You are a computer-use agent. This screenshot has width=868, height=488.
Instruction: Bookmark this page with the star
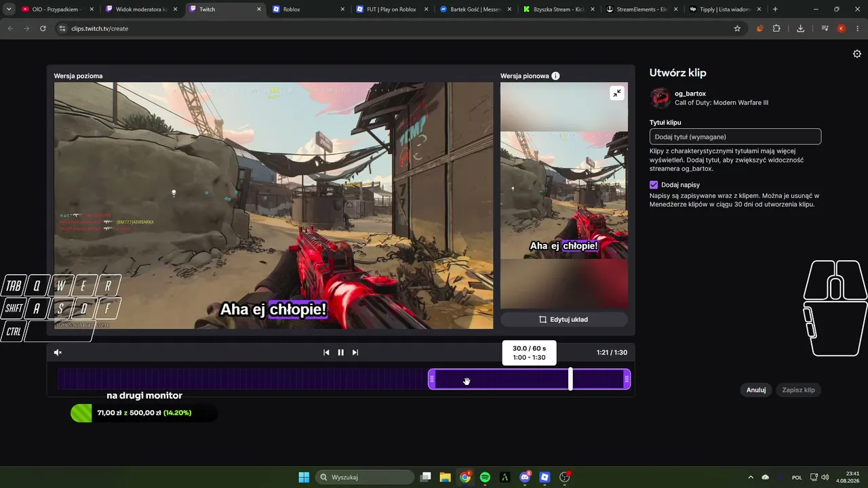tap(737, 28)
